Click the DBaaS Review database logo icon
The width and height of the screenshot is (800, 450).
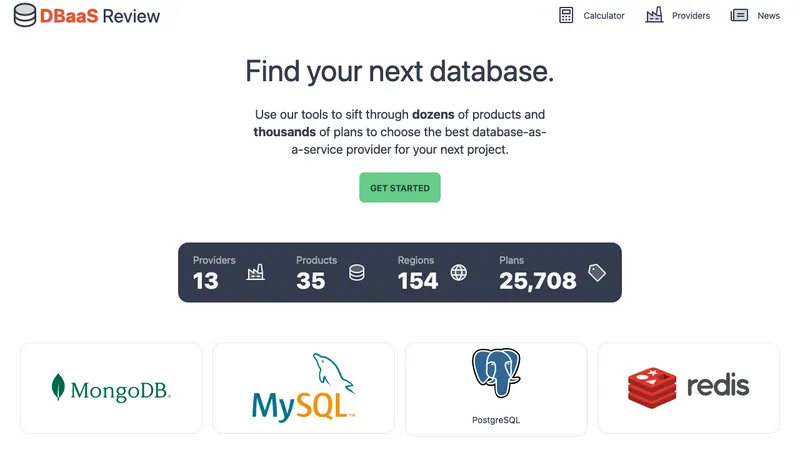click(x=25, y=16)
